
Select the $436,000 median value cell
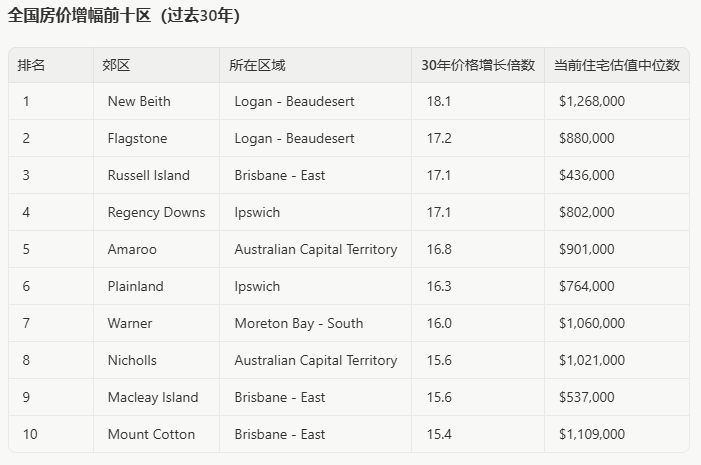pos(586,176)
